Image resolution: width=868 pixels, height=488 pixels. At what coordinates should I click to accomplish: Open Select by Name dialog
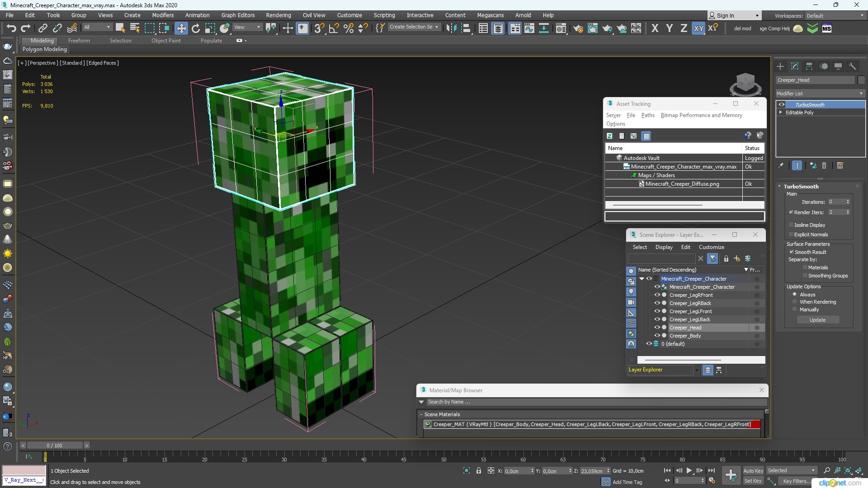tap(135, 28)
